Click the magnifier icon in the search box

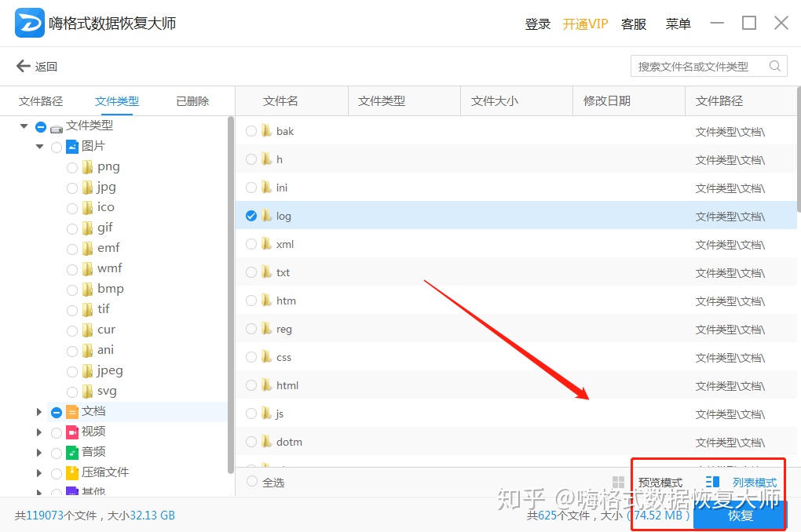coord(777,66)
